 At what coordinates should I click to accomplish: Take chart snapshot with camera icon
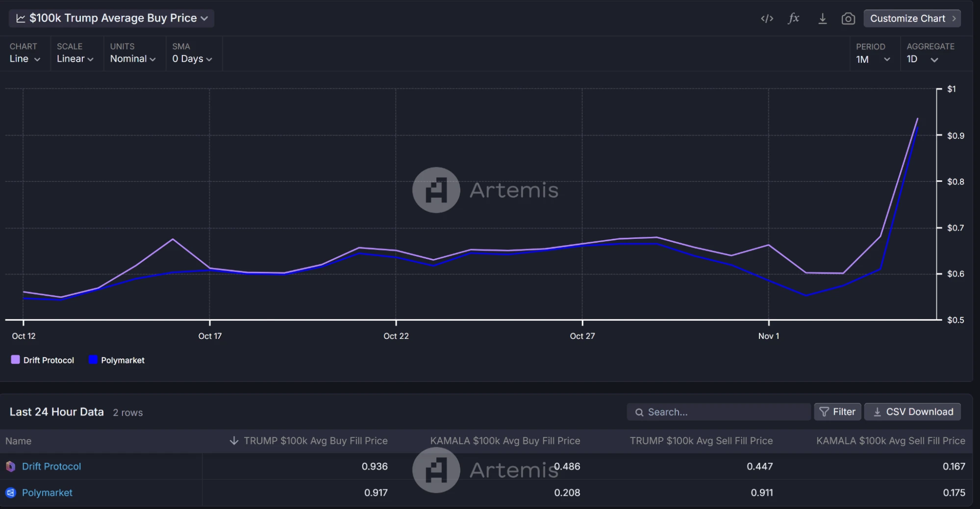coord(848,19)
